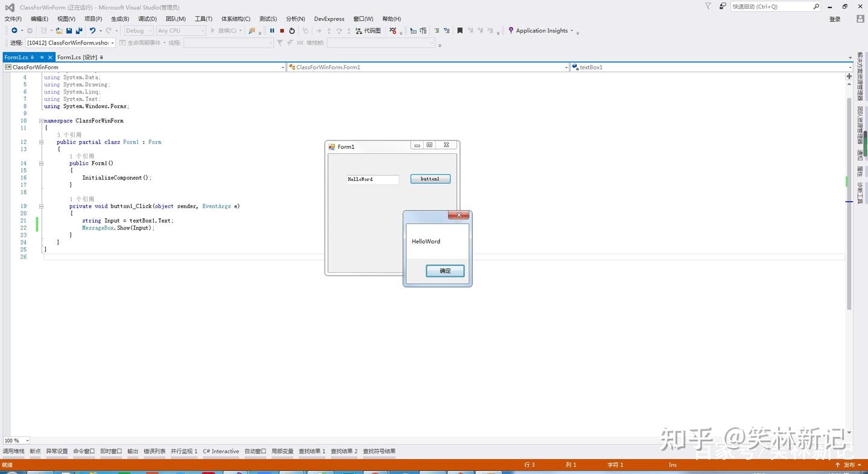Image resolution: width=868 pixels, height=474 pixels.
Task: Click the Undo arrow icon
Action: click(92, 31)
